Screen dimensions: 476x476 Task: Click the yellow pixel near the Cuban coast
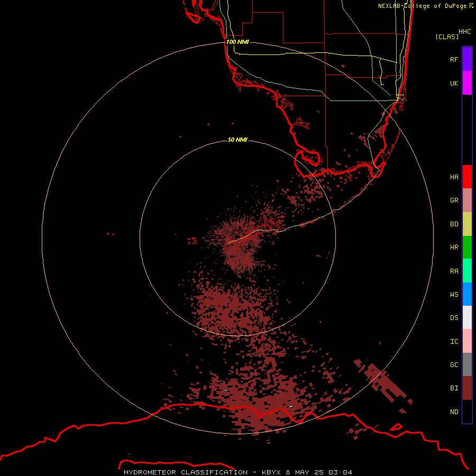click(x=291, y=406)
